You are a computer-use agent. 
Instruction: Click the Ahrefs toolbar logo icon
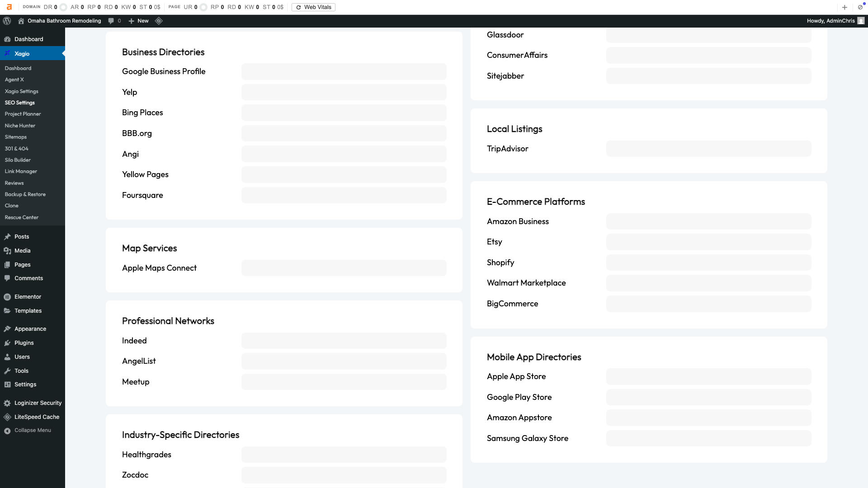pos(9,7)
